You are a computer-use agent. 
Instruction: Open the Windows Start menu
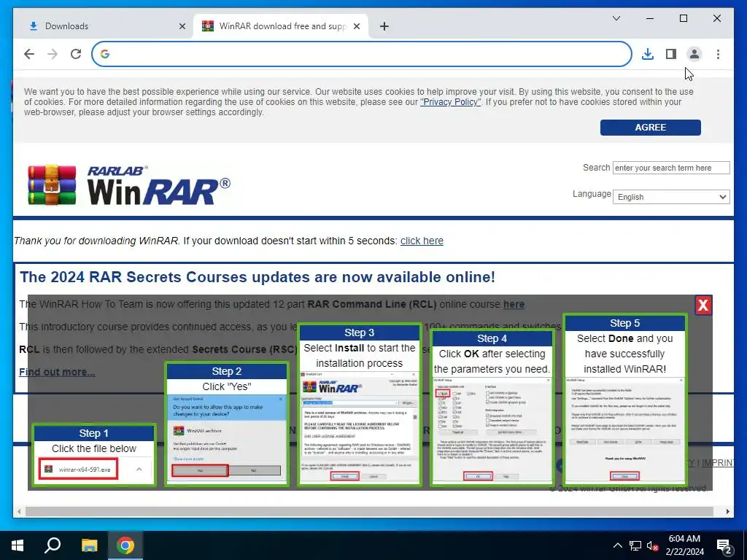(x=18, y=545)
